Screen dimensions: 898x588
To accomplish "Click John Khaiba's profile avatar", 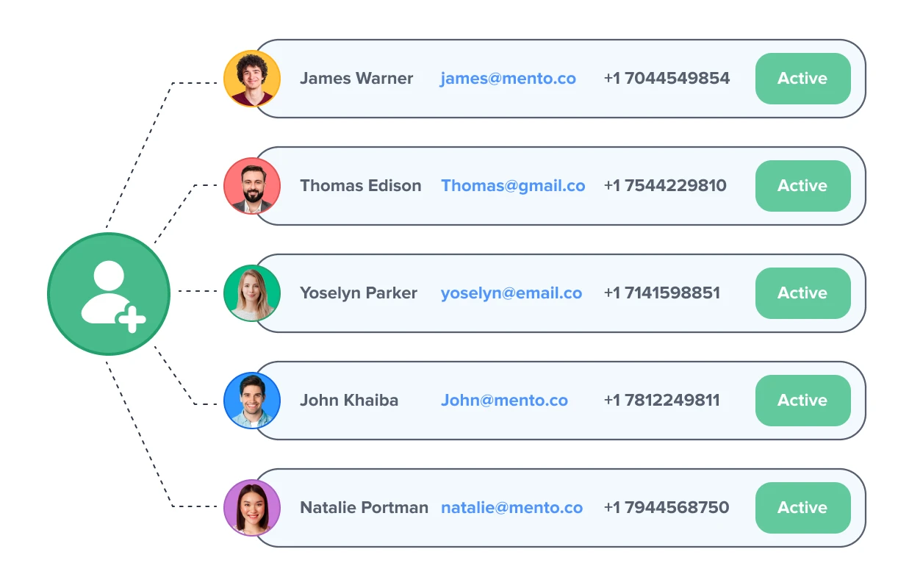I will point(252,401).
